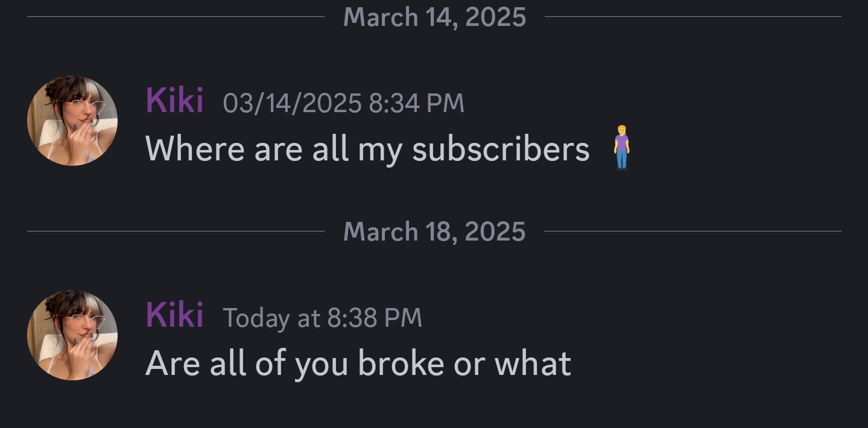
Task: Click the 03/14/2025 8:34 PM timestamp
Action: 343,102
